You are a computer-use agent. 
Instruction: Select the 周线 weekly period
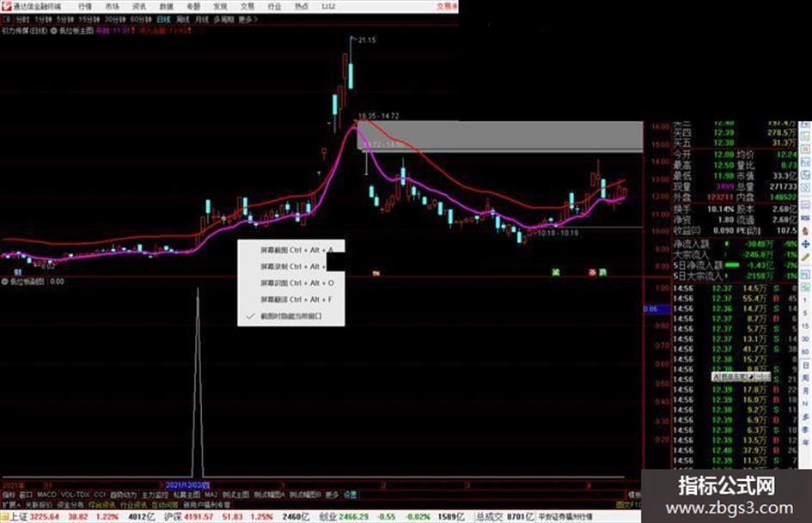pyautogui.click(x=183, y=19)
